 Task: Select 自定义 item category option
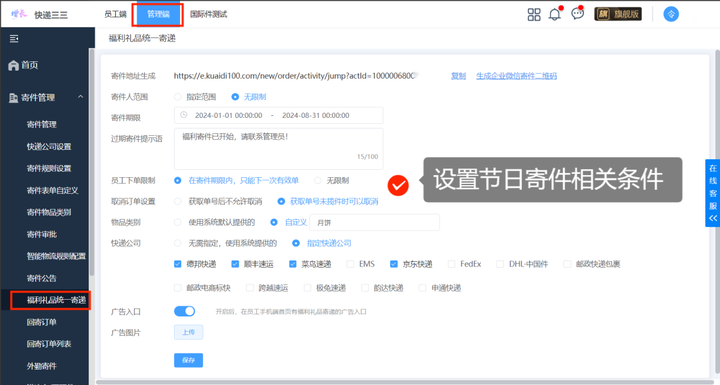pos(274,222)
